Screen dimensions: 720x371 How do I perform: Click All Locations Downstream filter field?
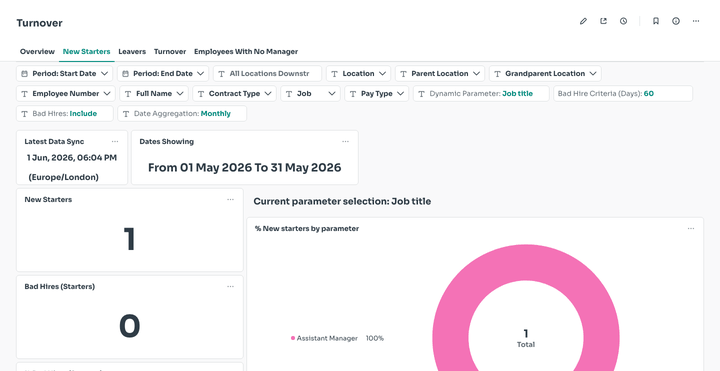[267, 73]
